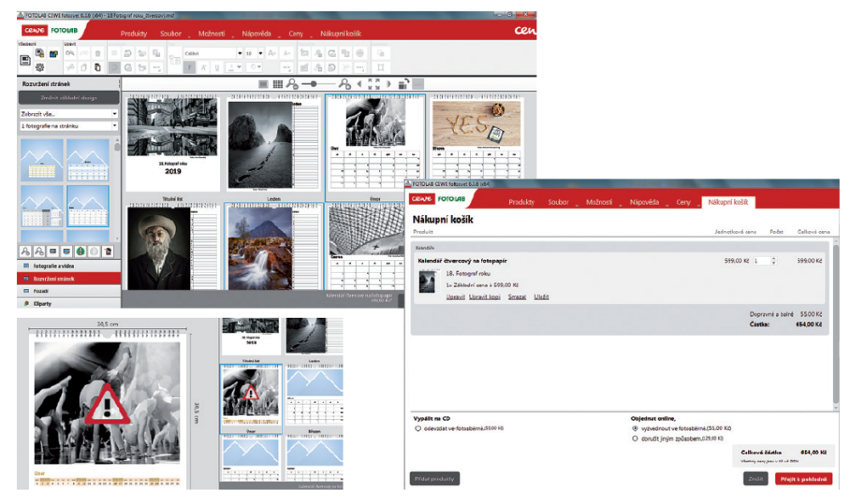Image resolution: width=850 pixels, height=504 pixels.
Task: Open Produkty menu in the editor window
Action: pyautogui.click(x=134, y=34)
